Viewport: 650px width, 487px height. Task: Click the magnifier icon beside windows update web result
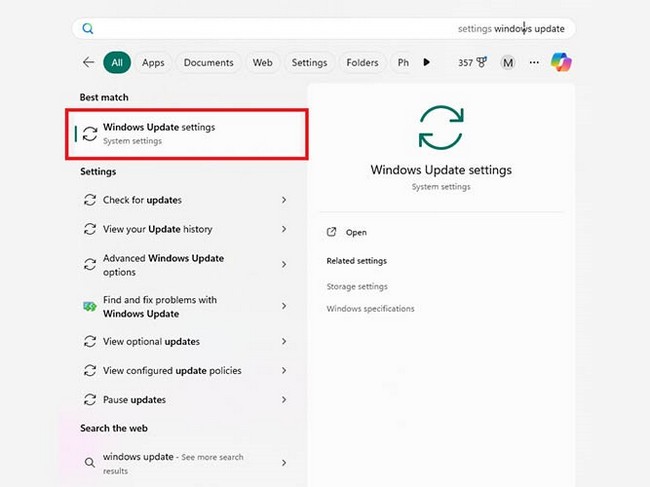pos(90,463)
